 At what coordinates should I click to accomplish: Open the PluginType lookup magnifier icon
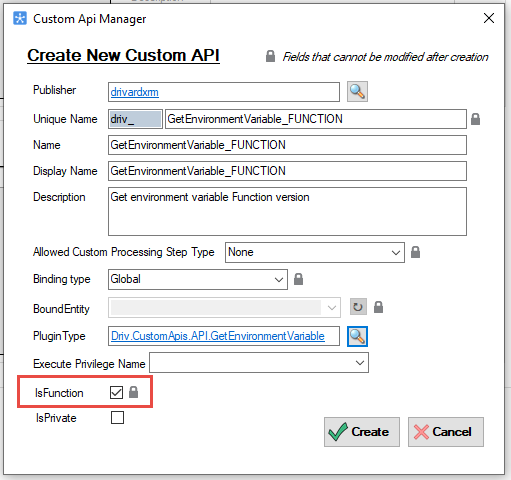(357, 336)
